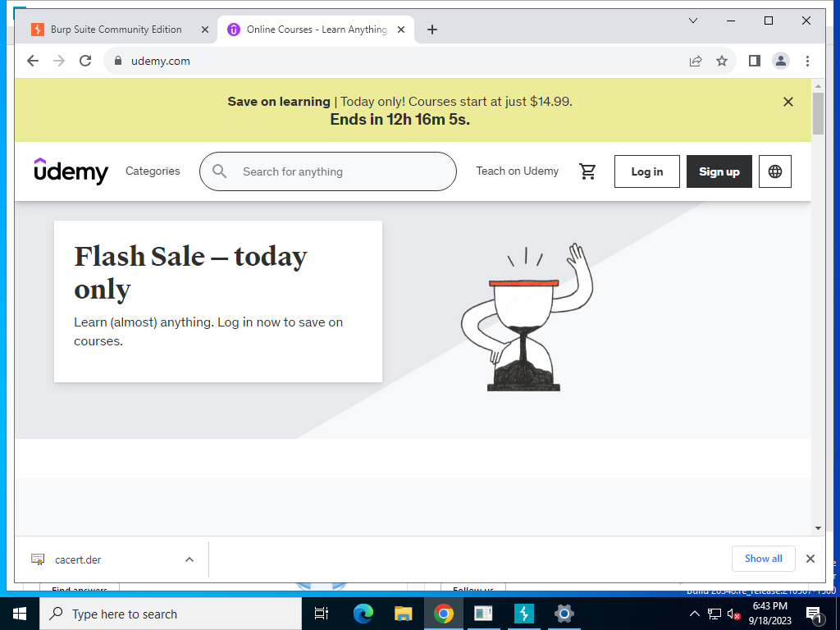Click the vertical scrollbar thumb

point(818,113)
